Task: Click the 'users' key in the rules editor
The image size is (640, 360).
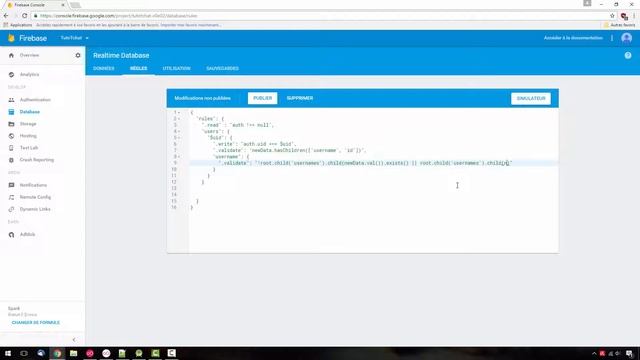Action: click(212, 131)
